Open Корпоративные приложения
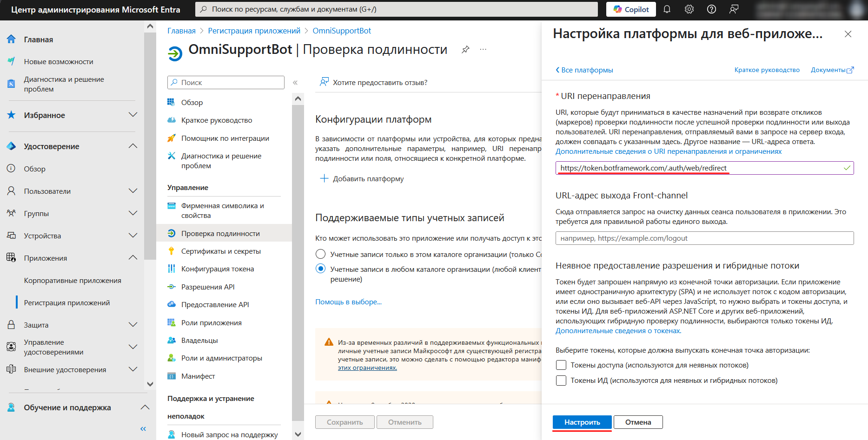The width and height of the screenshot is (868, 440). tap(73, 281)
